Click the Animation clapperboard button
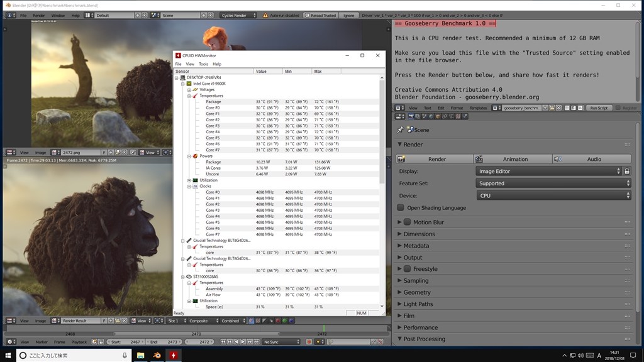The image size is (644, 362). pyautogui.click(x=514, y=159)
